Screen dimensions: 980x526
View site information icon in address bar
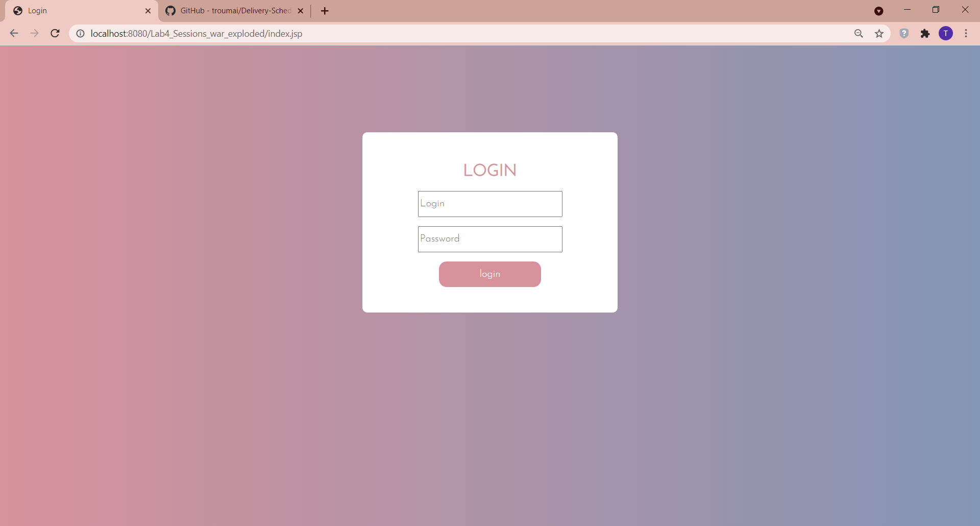[80, 34]
